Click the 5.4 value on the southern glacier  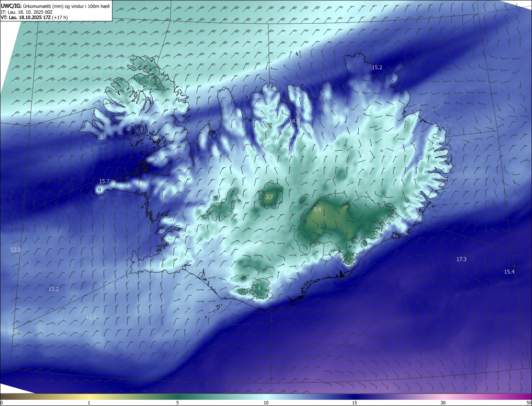pos(256,288)
